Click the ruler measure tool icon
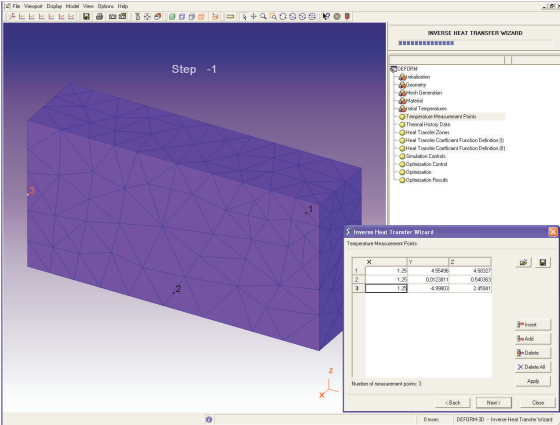The image size is (560, 425). pyautogui.click(x=230, y=16)
